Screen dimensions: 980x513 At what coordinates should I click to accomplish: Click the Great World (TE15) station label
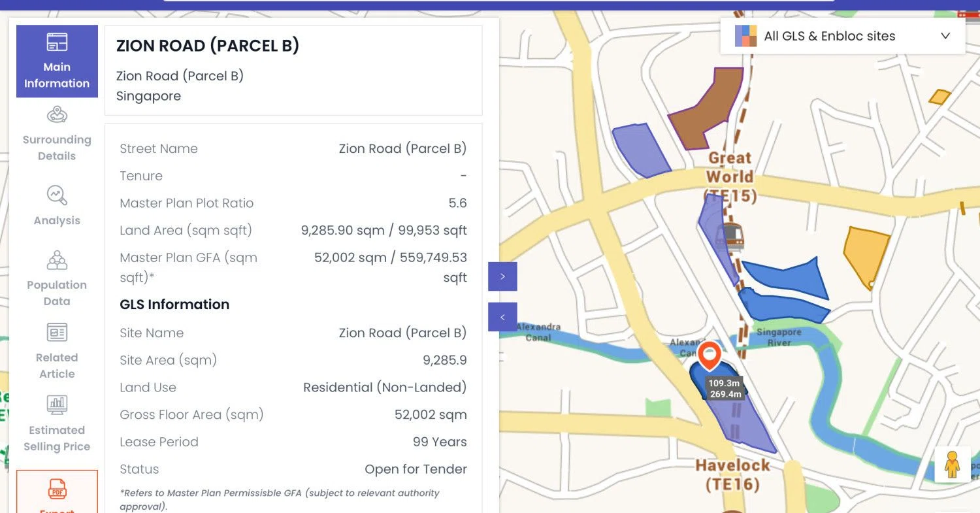coord(730,176)
